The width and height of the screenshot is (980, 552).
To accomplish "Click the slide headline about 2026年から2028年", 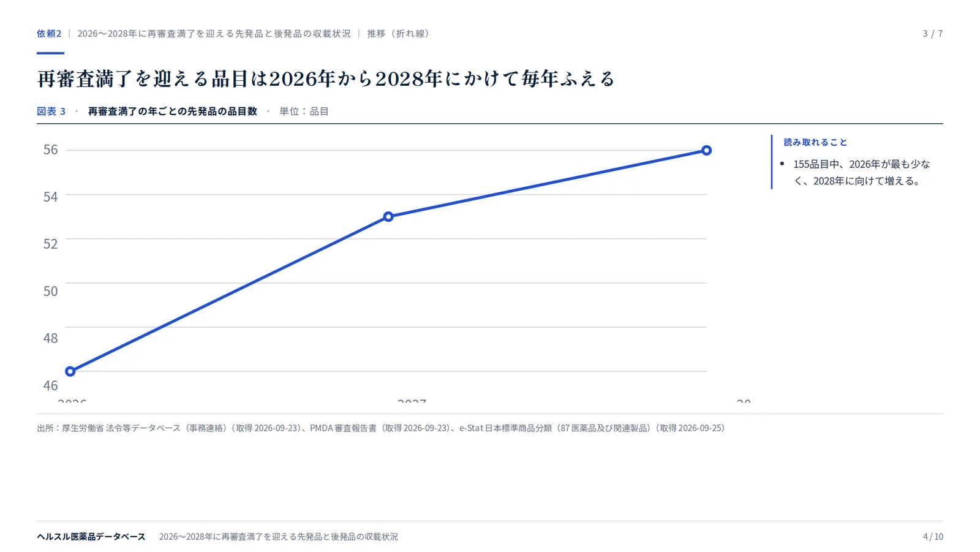I will (326, 78).
